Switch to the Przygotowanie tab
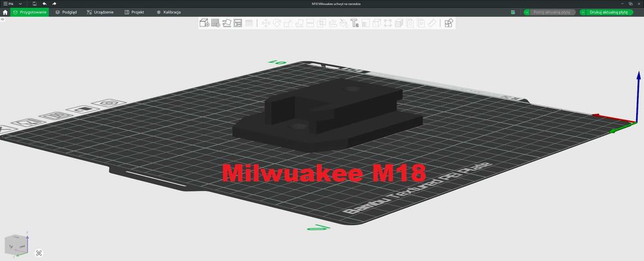This screenshot has width=644, height=261. (x=30, y=12)
